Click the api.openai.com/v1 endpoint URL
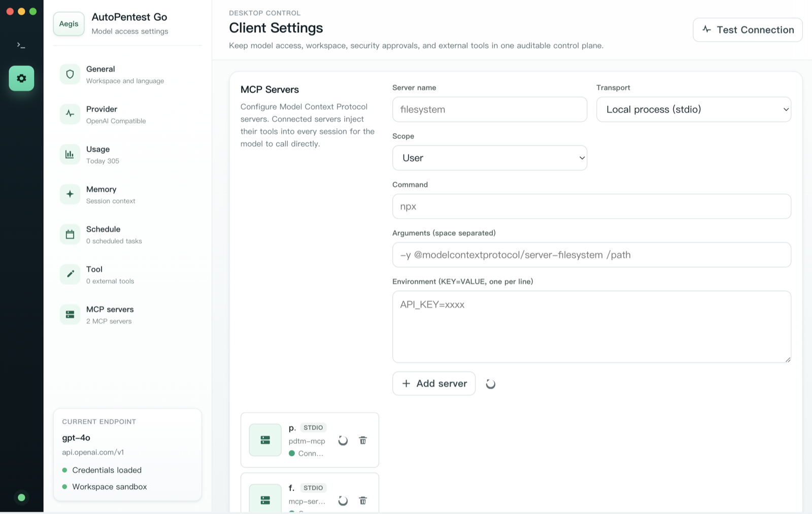812x514 pixels. click(x=93, y=452)
